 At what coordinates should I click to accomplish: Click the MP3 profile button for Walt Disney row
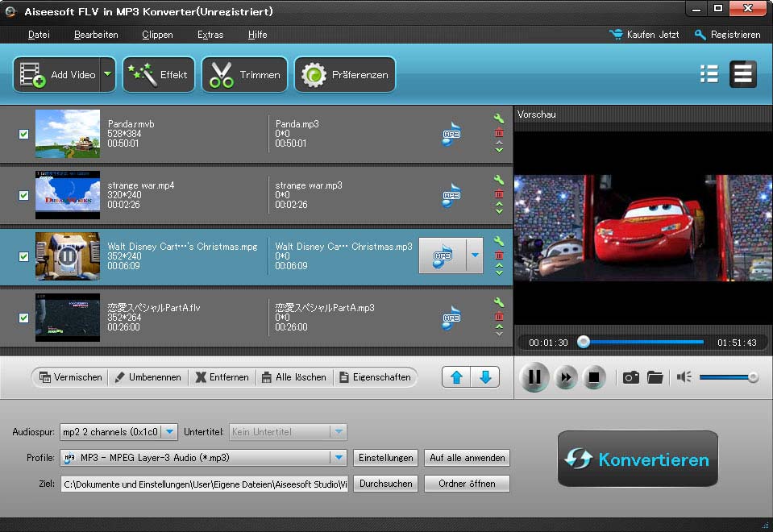(443, 256)
